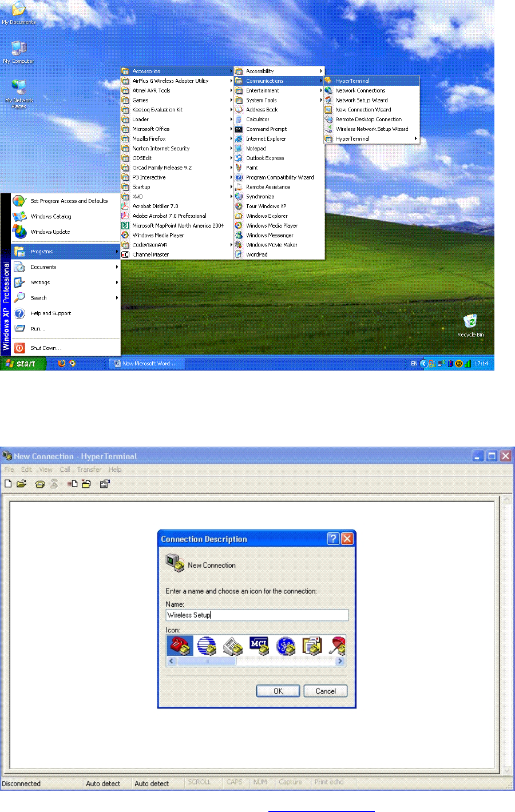Screen dimensions: 515x812
Task: Click the Send icon in HyperTerminal toolbar
Action: 73,484
